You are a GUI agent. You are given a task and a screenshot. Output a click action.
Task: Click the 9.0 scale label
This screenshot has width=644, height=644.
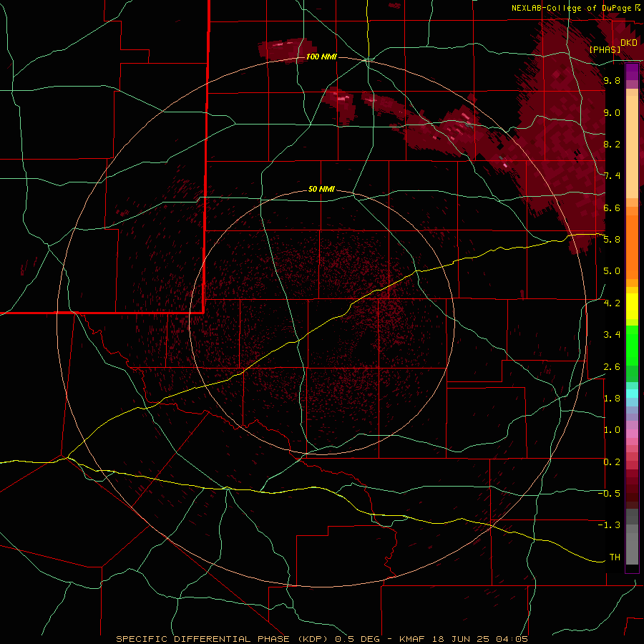coord(612,112)
